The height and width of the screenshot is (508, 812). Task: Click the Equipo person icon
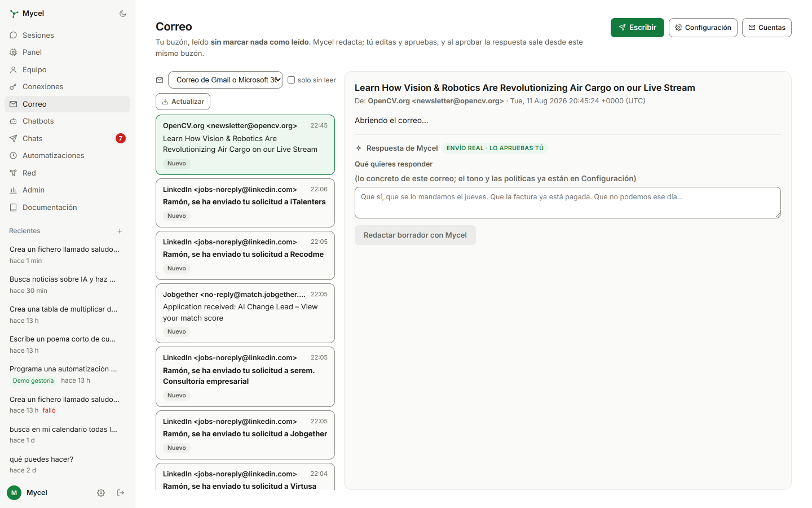pos(13,69)
